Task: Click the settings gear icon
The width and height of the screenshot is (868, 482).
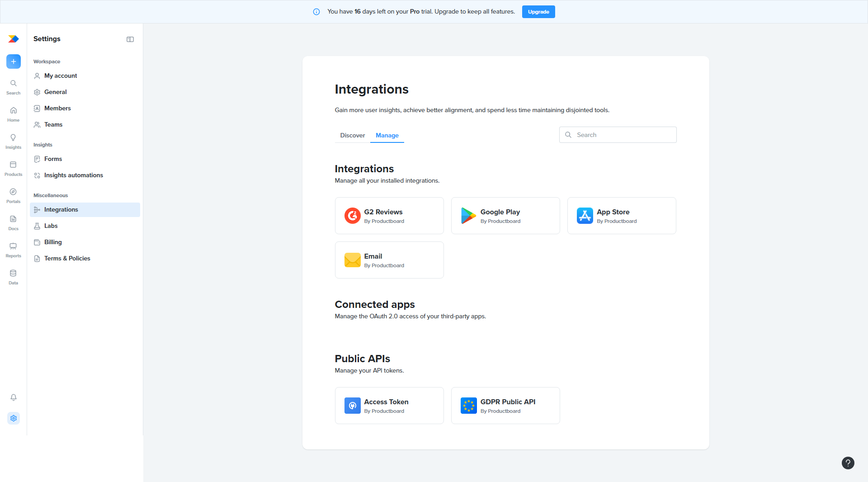Action: coord(14,418)
